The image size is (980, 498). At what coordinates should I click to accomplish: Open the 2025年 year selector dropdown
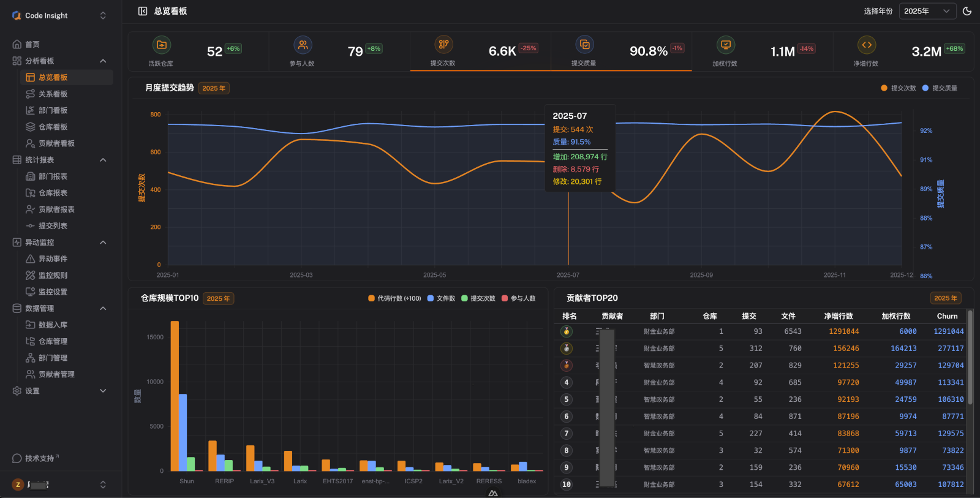point(927,11)
